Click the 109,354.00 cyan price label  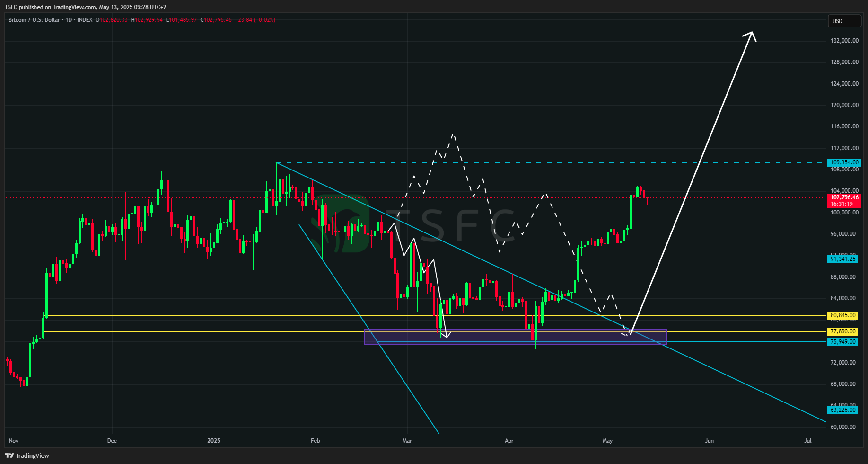point(844,162)
